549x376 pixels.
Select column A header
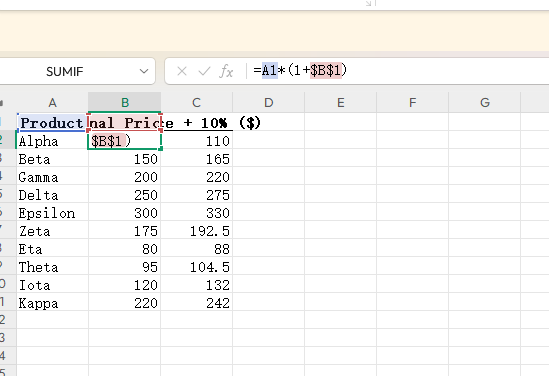pyautogui.click(x=53, y=103)
